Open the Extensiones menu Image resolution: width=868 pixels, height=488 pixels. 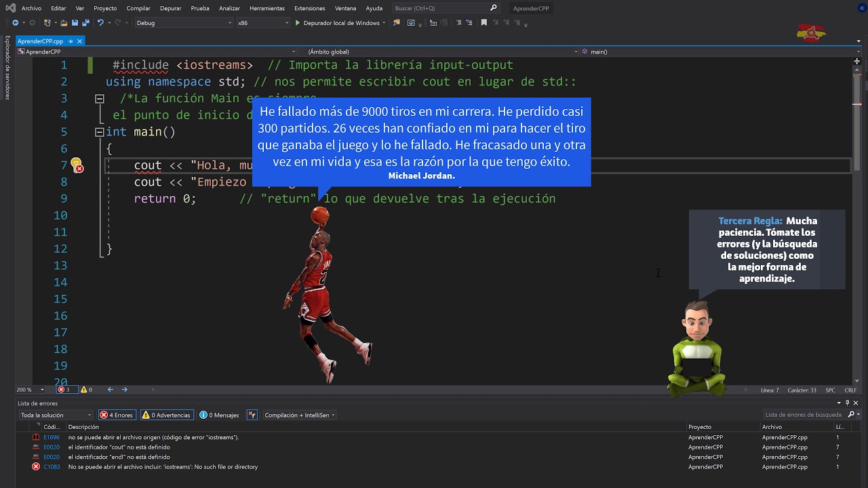pyautogui.click(x=309, y=8)
